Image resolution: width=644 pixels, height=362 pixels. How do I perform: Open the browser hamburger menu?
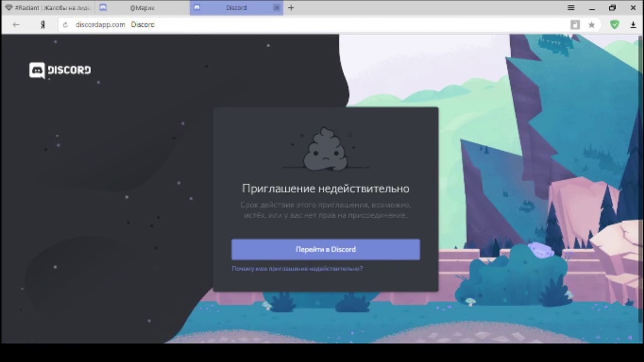coord(571,8)
